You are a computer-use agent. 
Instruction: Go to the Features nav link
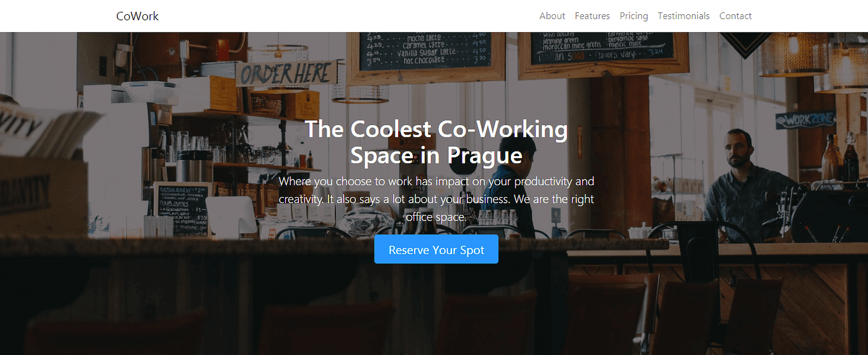(592, 16)
